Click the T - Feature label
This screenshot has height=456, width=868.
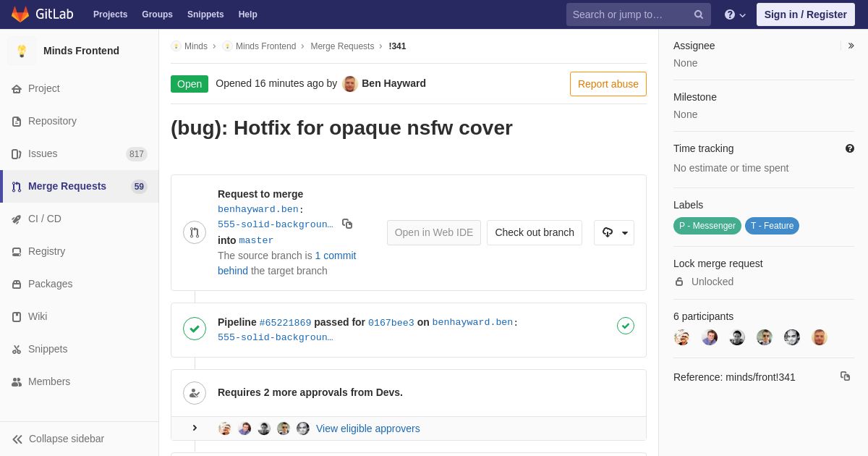[x=772, y=226]
